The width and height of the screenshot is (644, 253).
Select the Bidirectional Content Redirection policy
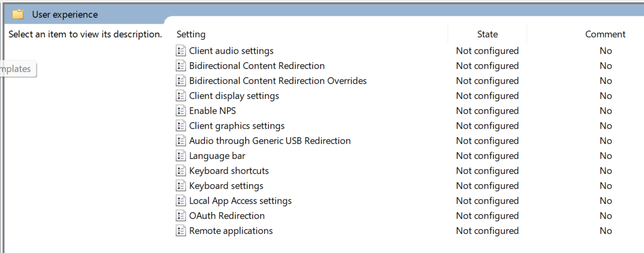pos(257,66)
